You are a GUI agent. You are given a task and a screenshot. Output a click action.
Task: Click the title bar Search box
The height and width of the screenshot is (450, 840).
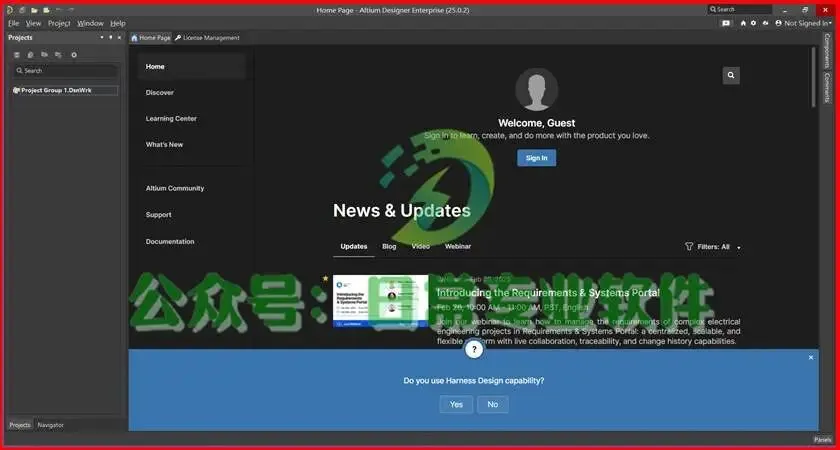[x=740, y=10]
